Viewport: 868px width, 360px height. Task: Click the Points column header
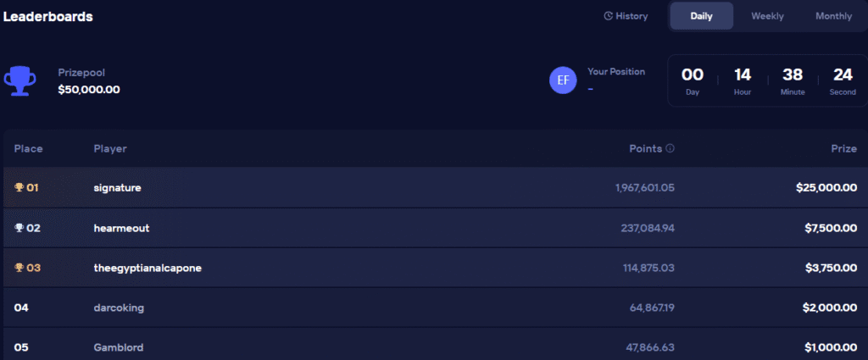click(645, 148)
